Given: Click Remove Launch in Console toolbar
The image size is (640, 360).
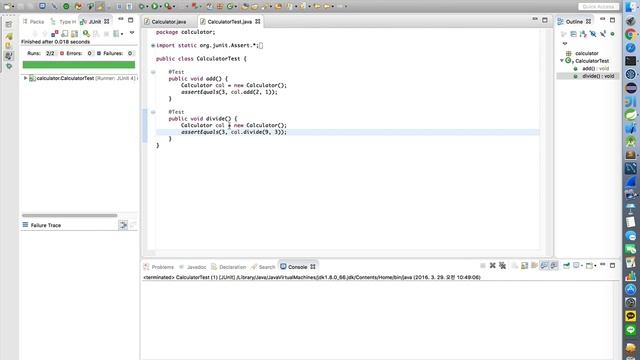Looking at the screenshot, I should (x=493, y=266).
